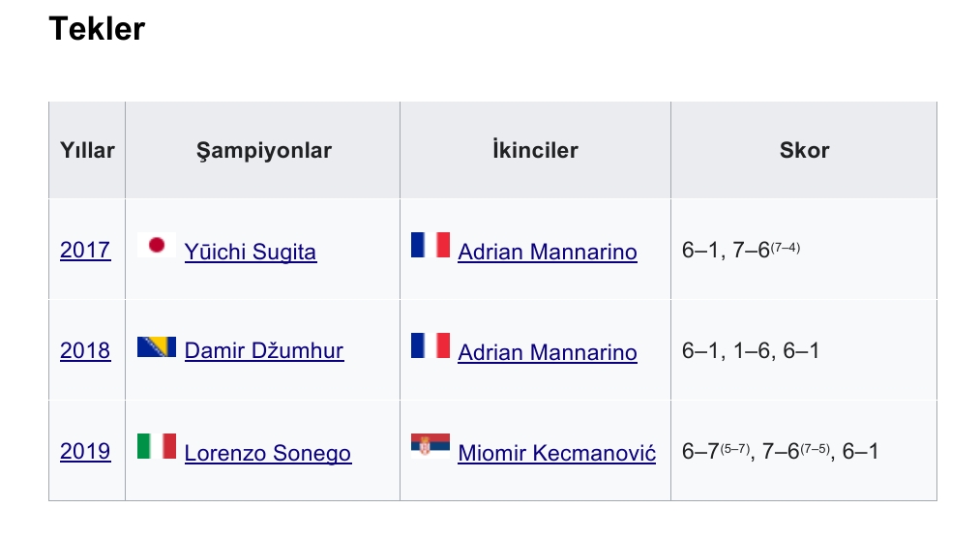The image size is (980, 538).
Task: Open Damir Džumhur's player page
Action: pyautogui.click(x=264, y=351)
